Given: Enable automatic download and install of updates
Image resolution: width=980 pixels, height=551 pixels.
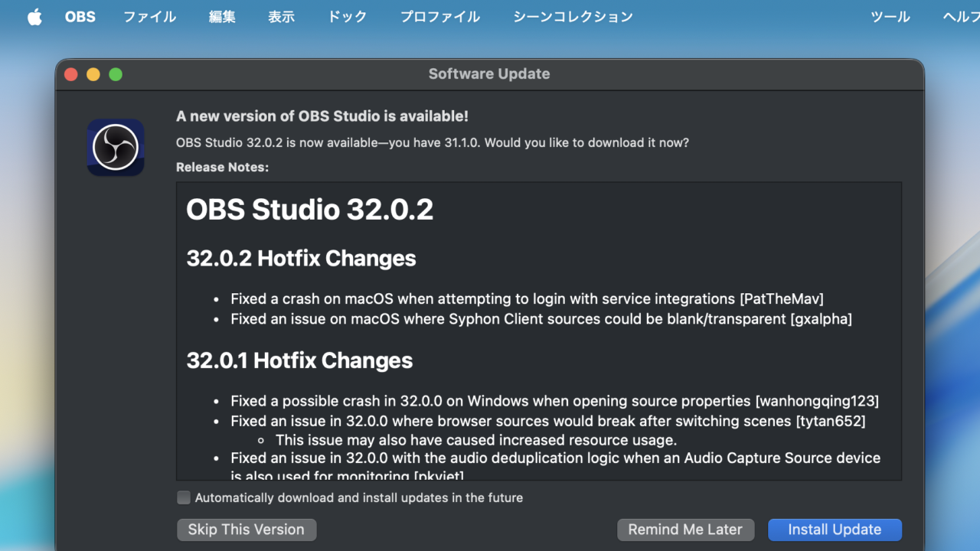Looking at the screenshot, I should pyautogui.click(x=184, y=497).
